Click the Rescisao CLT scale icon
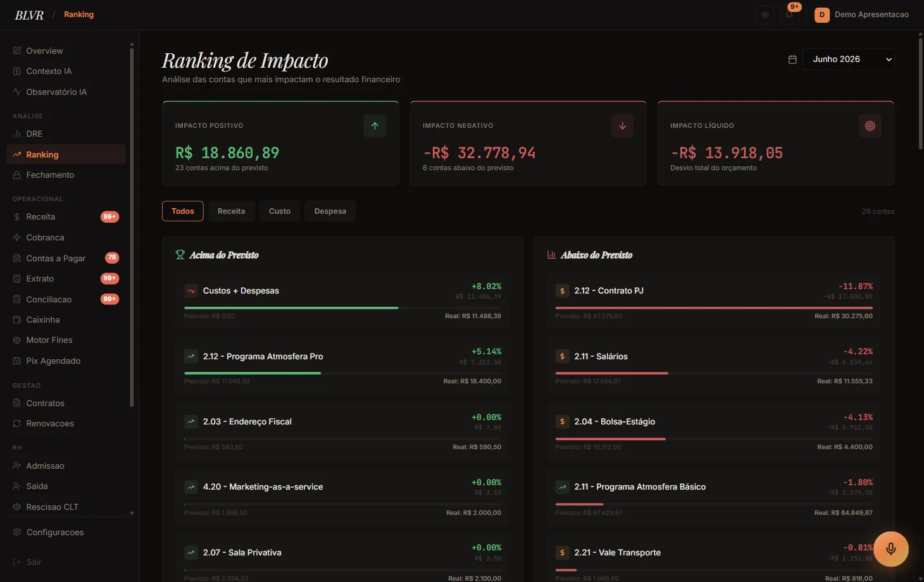 pos(17,507)
